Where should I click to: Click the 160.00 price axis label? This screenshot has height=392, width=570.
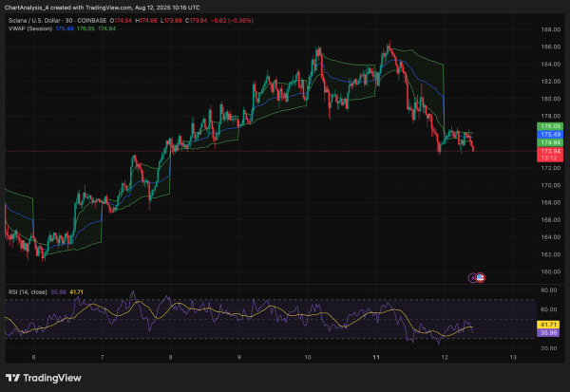pos(550,271)
